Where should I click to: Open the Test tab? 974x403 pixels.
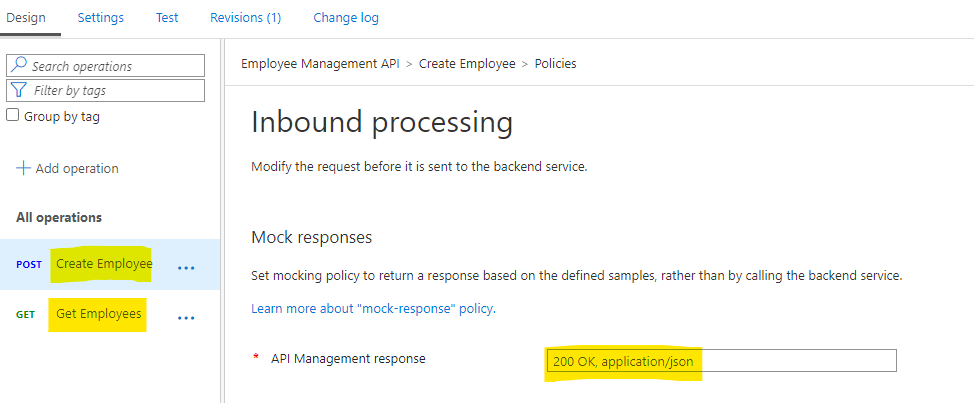click(167, 18)
